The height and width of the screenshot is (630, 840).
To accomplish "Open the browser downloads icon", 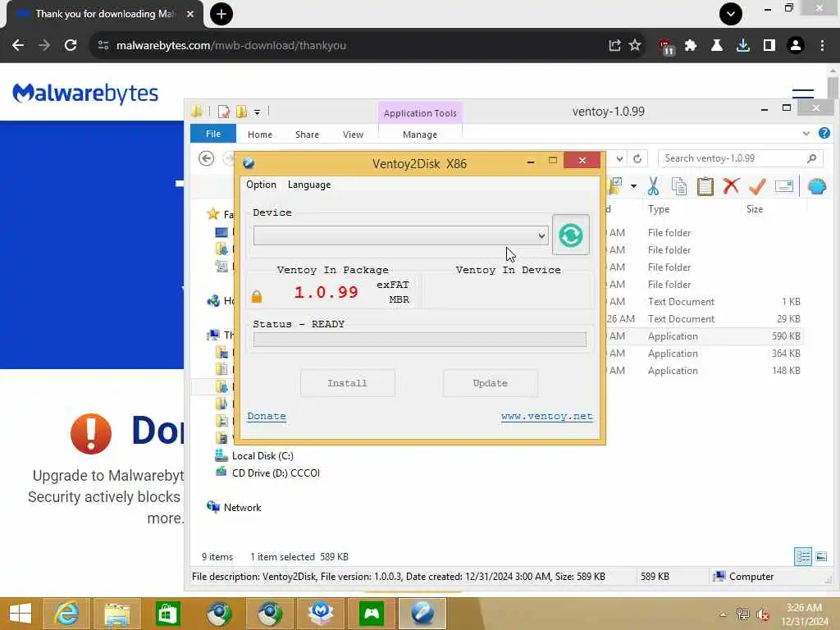I will tap(743, 46).
